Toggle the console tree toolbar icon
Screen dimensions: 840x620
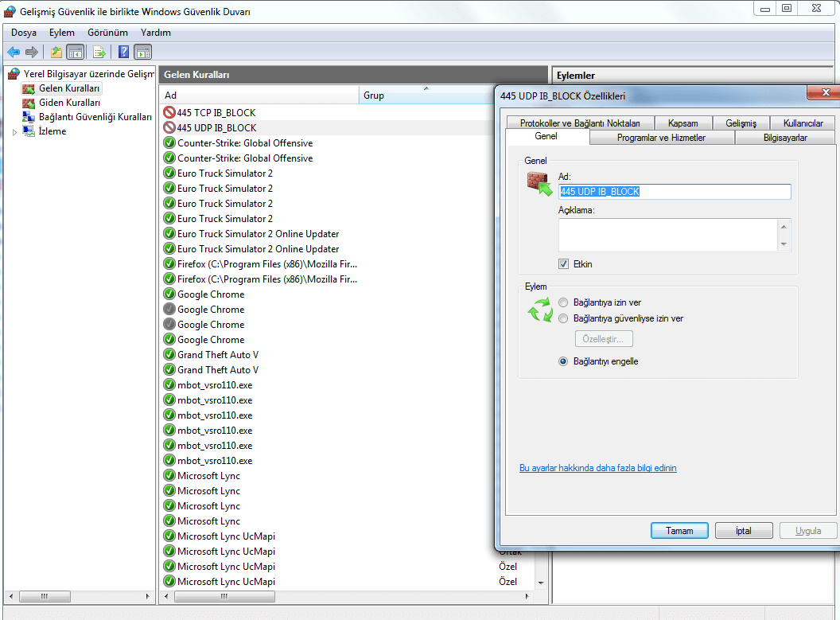pyautogui.click(x=76, y=52)
